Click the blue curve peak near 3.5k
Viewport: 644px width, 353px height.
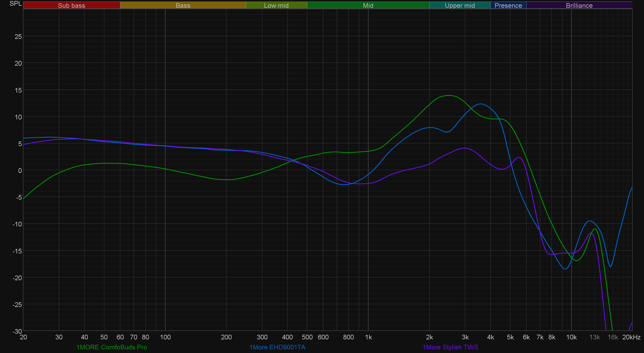481,104
